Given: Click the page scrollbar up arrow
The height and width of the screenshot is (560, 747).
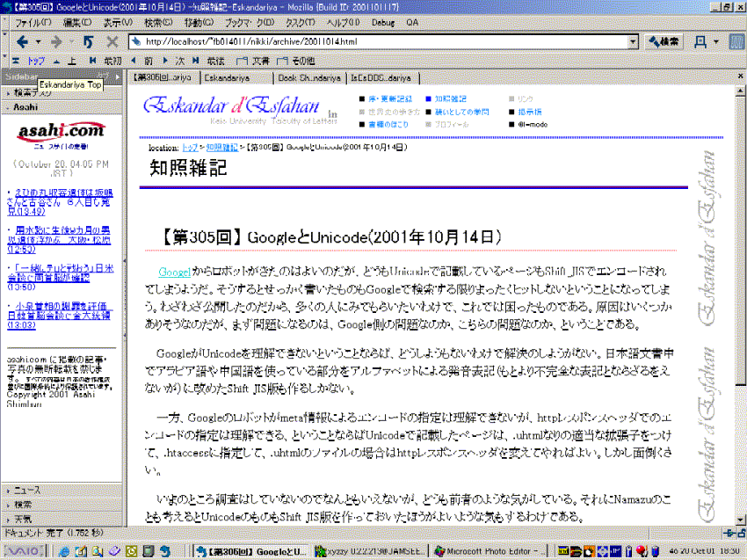Looking at the screenshot, I should pos(740,90).
